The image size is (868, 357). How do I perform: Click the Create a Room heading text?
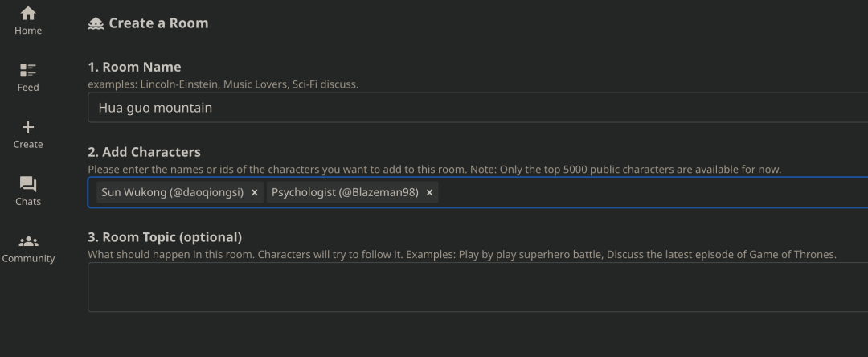pyautogui.click(x=158, y=23)
